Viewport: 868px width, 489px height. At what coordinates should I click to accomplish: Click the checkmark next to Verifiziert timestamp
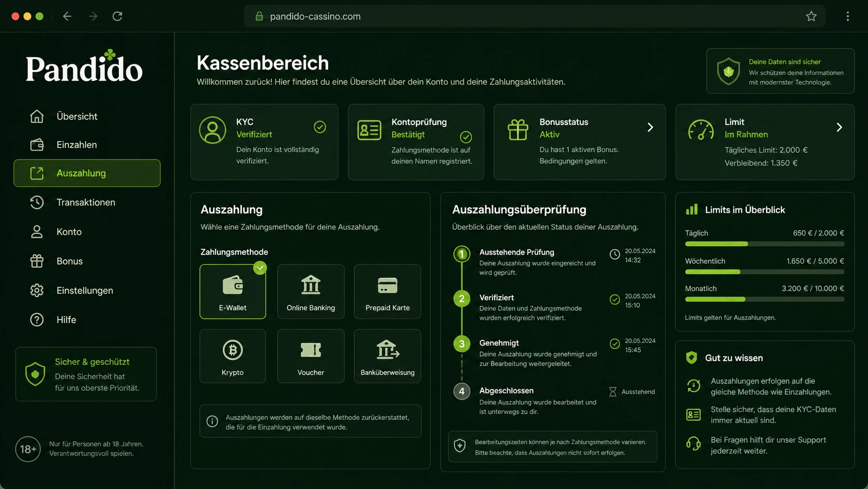pos(615,300)
